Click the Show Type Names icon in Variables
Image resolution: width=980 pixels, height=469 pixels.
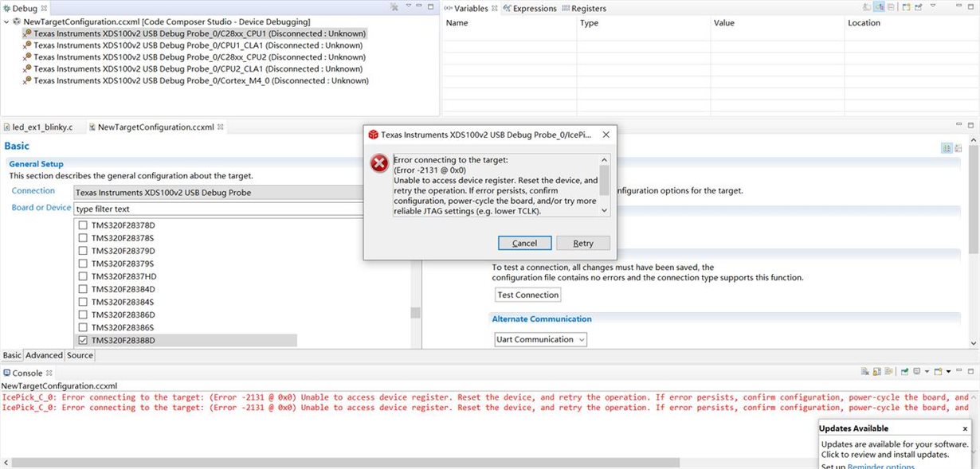pos(867,6)
